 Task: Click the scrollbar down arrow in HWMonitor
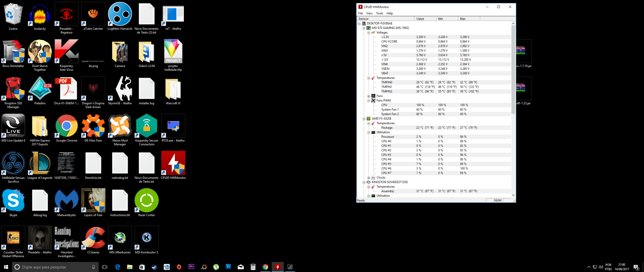point(513,195)
